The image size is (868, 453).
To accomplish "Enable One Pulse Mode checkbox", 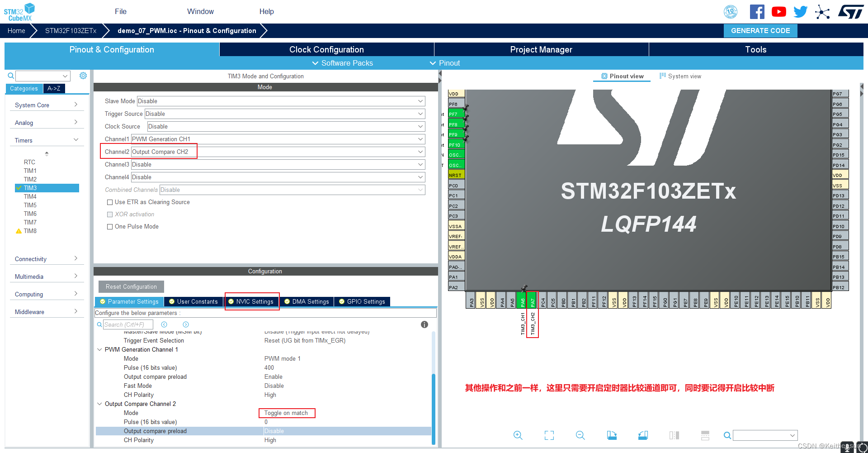I will click(x=110, y=227).
